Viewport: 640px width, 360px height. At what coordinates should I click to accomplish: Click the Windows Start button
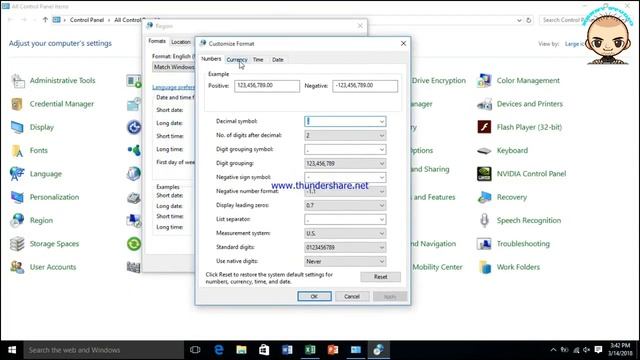click(x=12, y=350)
